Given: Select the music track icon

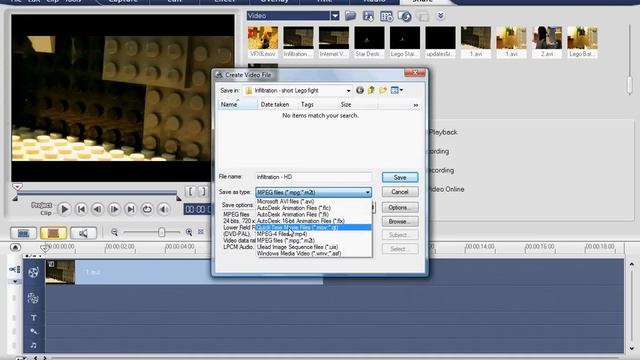Looking at the screenshot, I should click(x=33, y=345).
